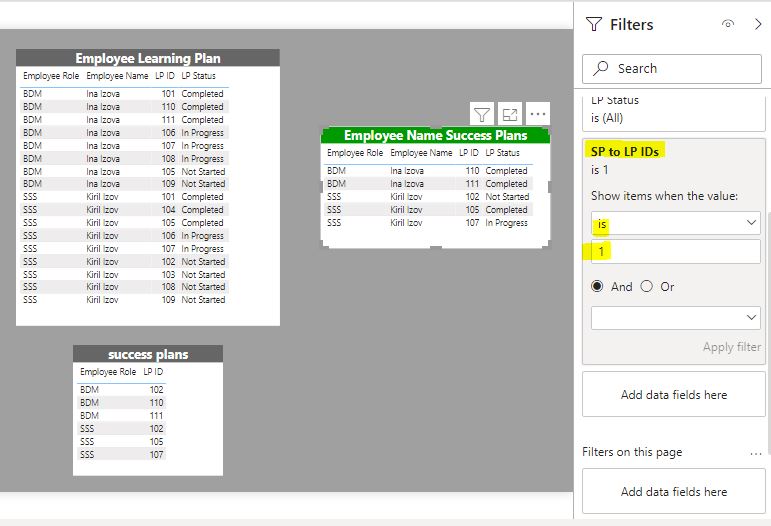Click Ina Izova 106 In Progress row
Image resolution: width=771 pixels, height=526 pixels.
coord(124,133)
